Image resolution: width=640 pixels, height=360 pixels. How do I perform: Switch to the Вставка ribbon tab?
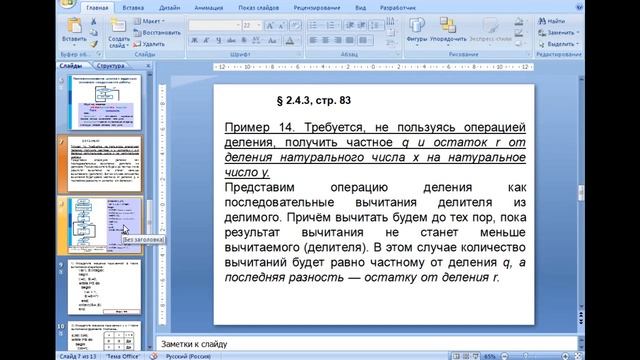click(133, 8)
